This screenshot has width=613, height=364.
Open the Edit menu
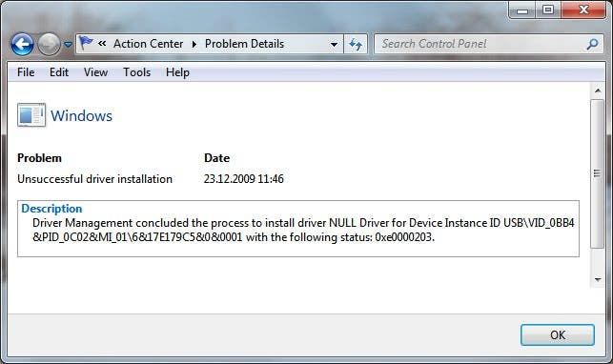tap(59, 72)
